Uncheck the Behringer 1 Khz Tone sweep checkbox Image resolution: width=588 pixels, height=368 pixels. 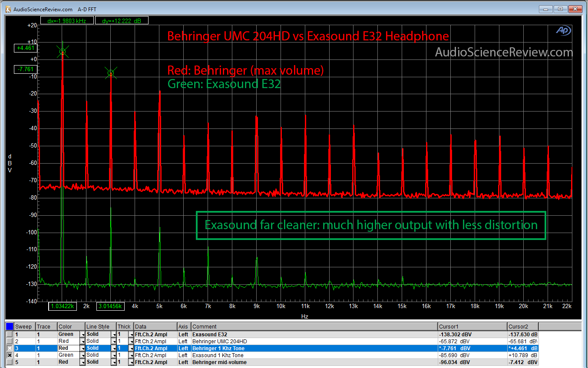[x=10, y=348]
